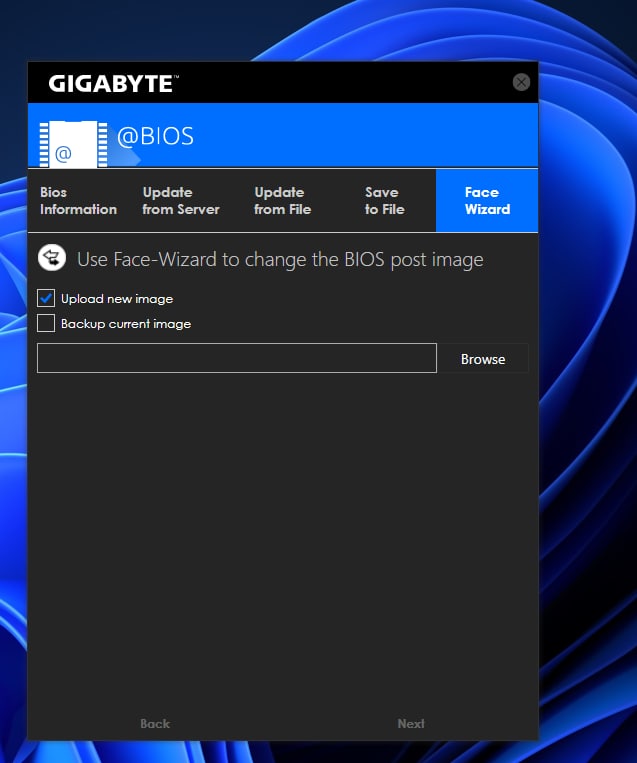Click the GIGABYTE logo
637x763 pixels.
(113, 84)
